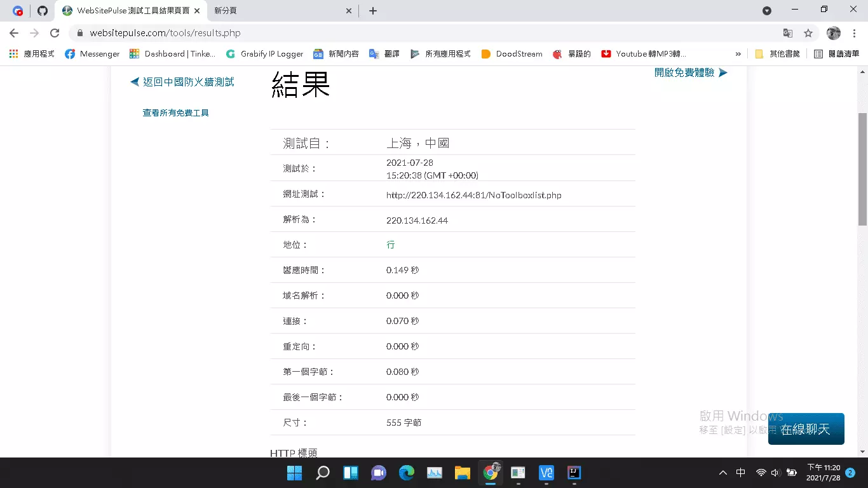Open the Messenger bookmark

point(92,54)
